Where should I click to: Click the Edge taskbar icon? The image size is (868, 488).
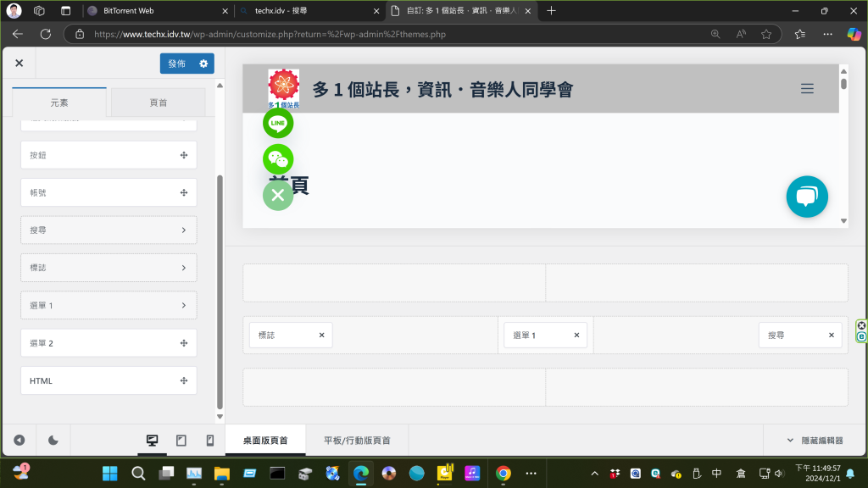(360, 473)
